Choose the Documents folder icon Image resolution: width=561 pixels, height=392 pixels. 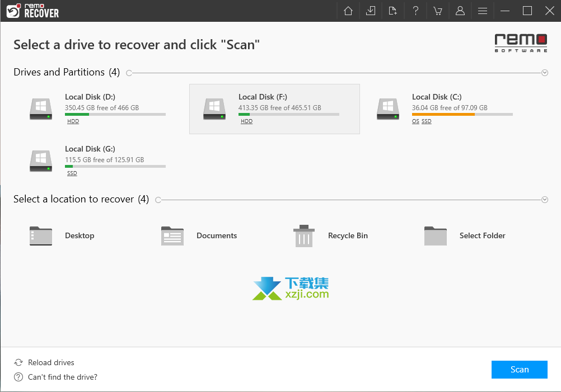point(172,236)
